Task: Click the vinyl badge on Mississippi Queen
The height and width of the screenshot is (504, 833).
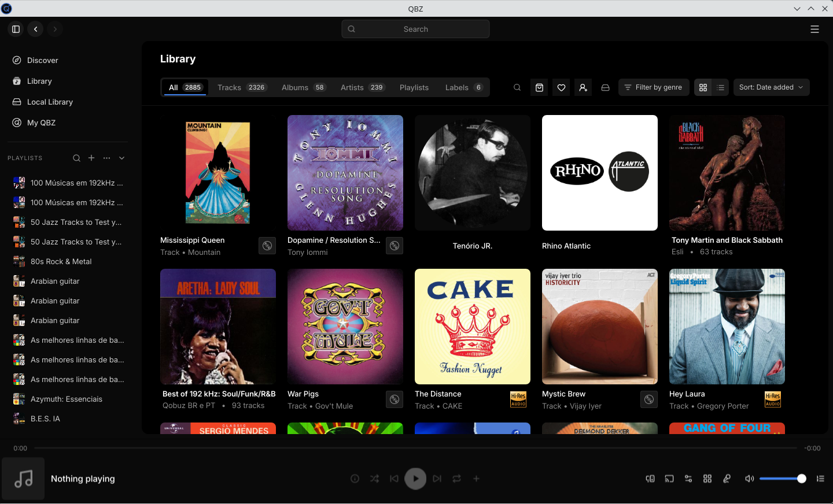Action: point(267,246)
